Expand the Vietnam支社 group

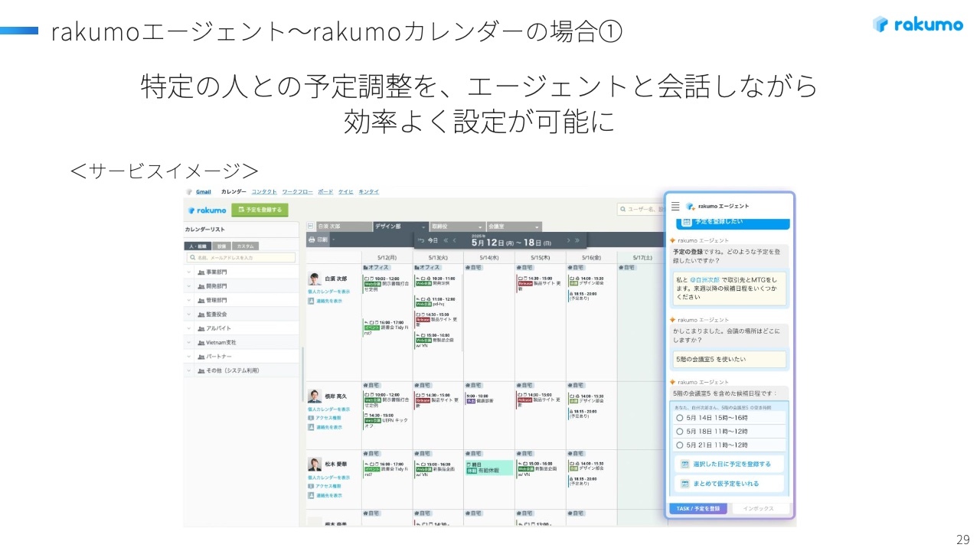pos(189,342)
